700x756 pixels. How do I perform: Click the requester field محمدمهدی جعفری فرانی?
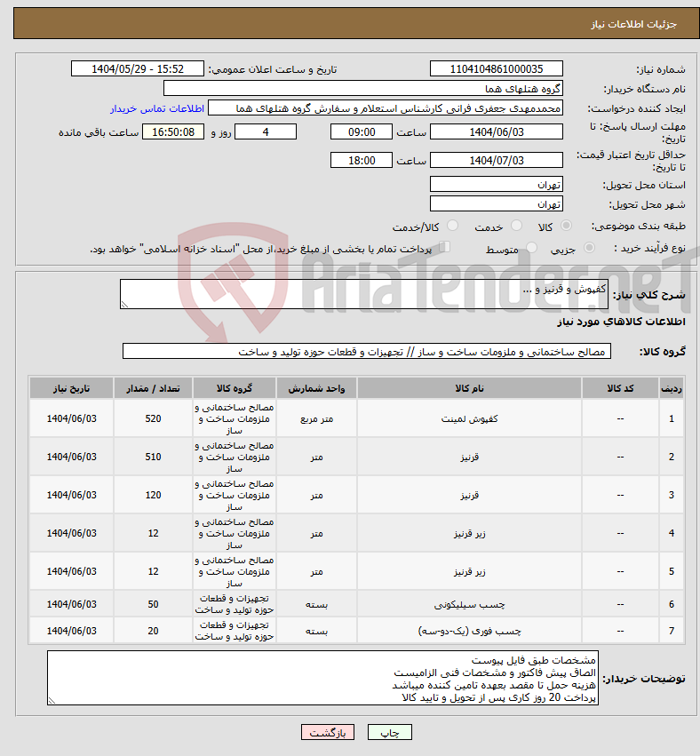pos(386,108)
